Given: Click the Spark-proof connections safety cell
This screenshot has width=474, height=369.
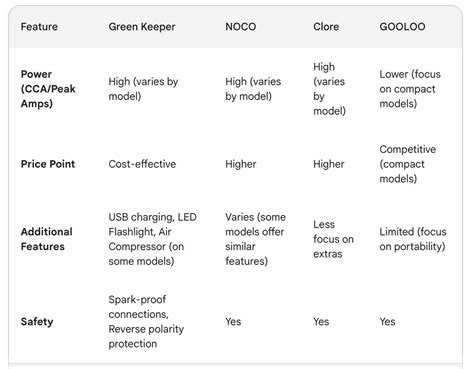Looking at the screenshot, I should [146, 322].
